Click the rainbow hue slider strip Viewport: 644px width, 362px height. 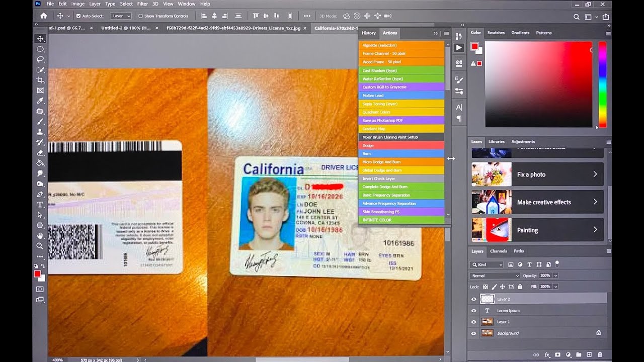(602, 84)
